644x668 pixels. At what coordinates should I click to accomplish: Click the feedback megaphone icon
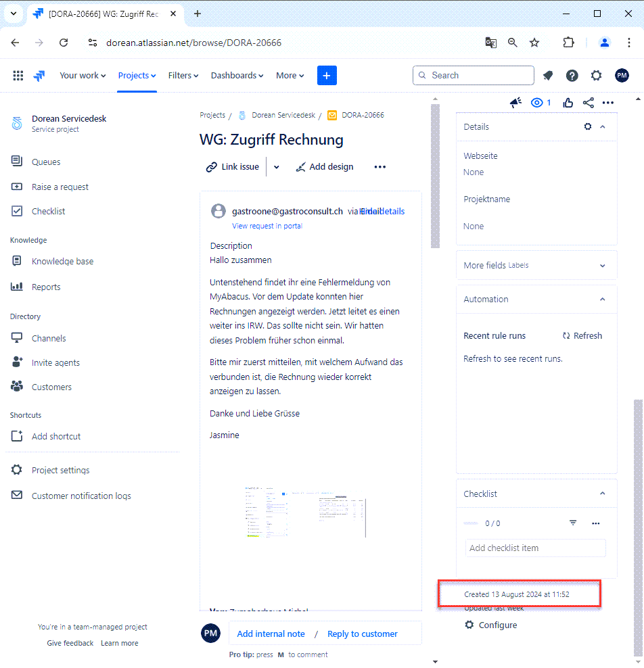pyautogui.click(x=515, y=103)
